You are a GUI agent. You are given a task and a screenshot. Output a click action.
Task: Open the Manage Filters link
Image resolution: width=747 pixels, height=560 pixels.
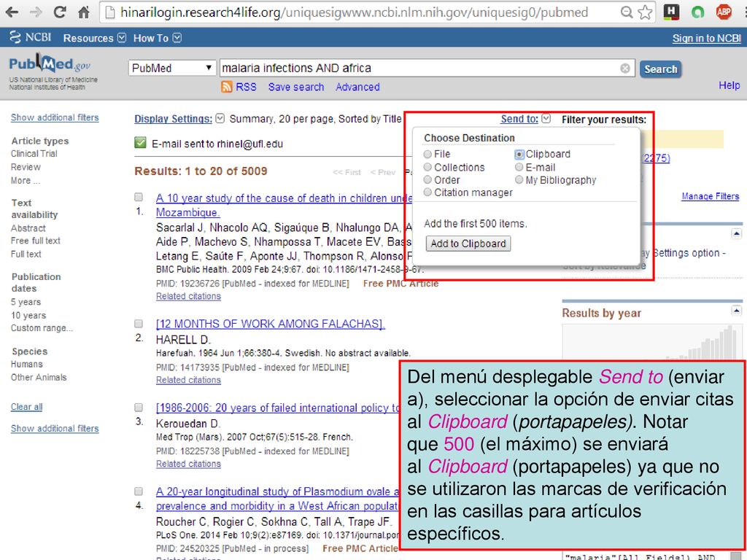click(x=711, y=196)
